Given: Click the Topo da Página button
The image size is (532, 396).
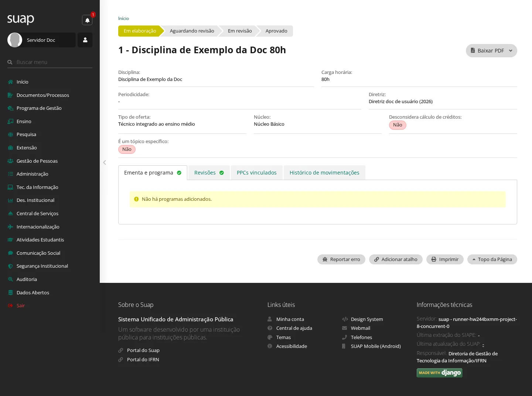Looking at the screenshot, I should 492,259.
